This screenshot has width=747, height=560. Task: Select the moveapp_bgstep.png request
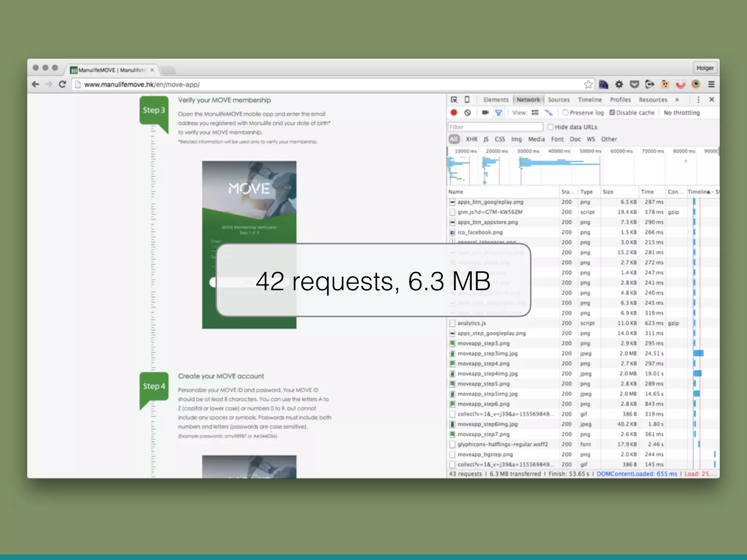(x=583, y=454)
